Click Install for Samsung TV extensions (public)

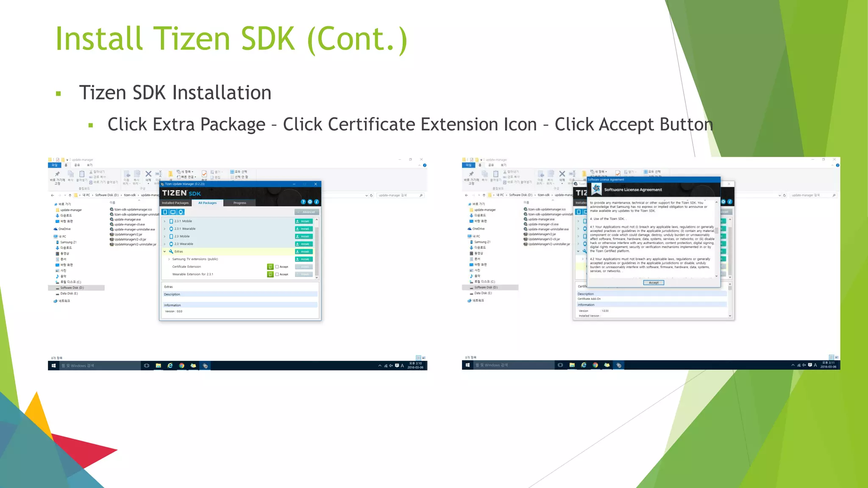tap(304, 259)
